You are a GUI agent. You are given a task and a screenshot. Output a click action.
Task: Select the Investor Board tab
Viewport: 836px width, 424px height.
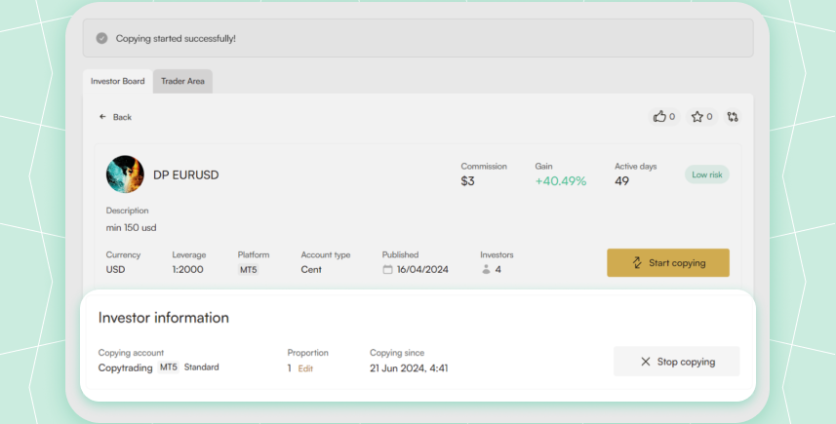(118, 81)
